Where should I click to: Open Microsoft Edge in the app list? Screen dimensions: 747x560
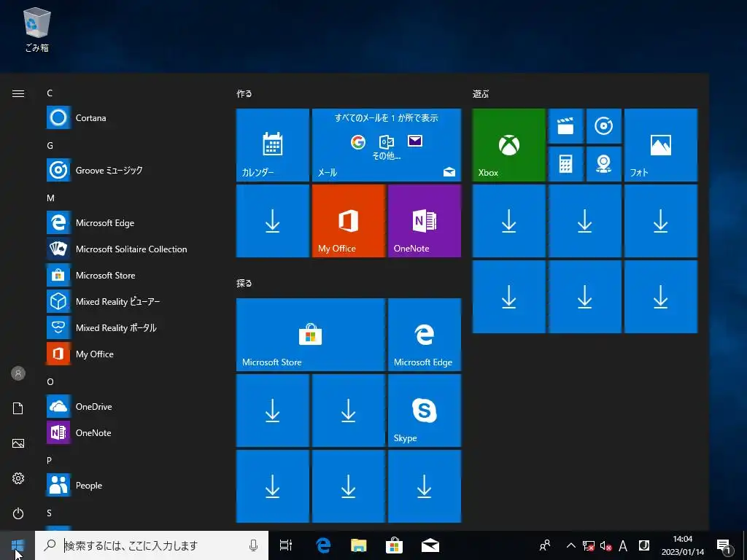(128, 223)
